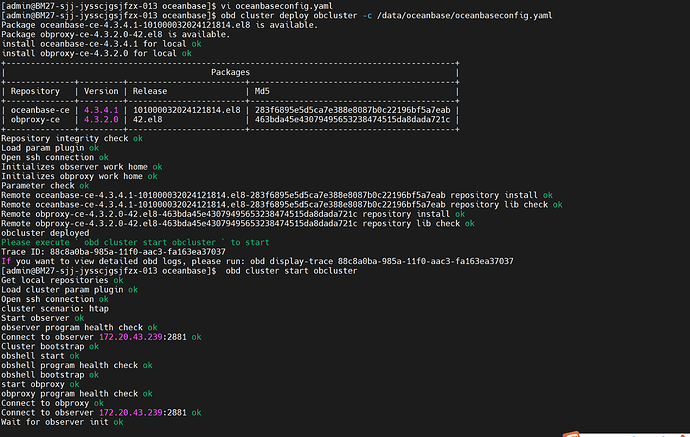Click 'observer program health check' line
Screen dimensions: 690x437
pyautogui.click(x=79, y=328)
